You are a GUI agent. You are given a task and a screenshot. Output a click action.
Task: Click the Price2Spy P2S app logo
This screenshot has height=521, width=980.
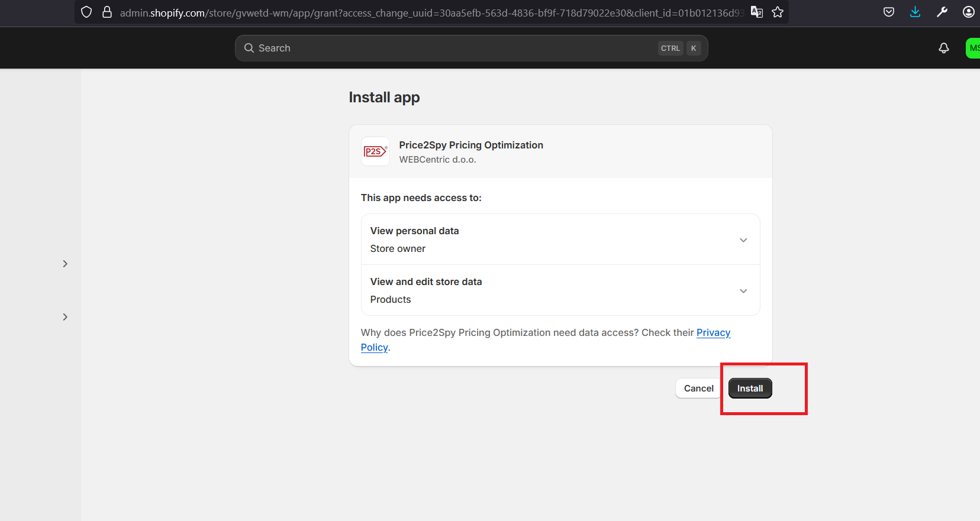coord(375,151)
